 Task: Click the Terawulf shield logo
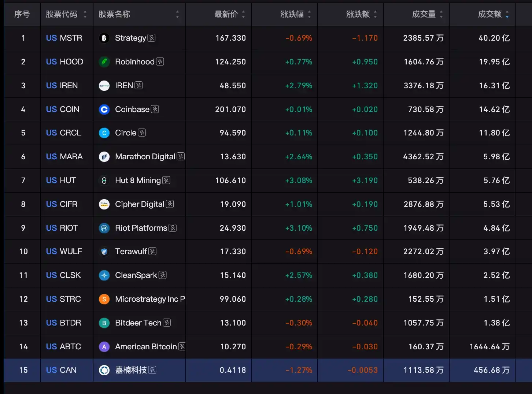[x=104, y=252]
